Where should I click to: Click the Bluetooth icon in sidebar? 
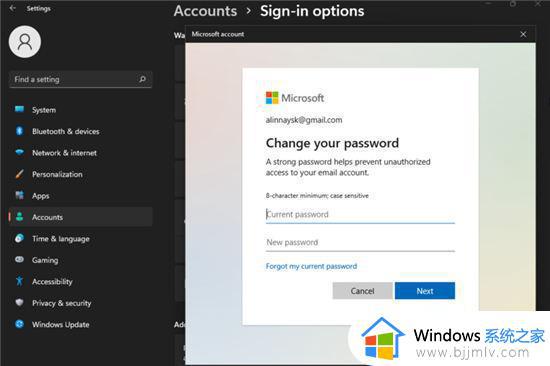click(20, 131)
